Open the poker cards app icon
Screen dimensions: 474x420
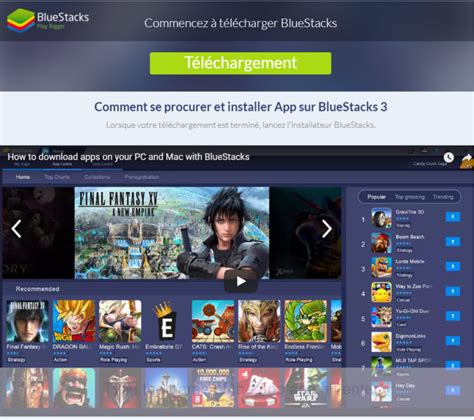[259, 388]
